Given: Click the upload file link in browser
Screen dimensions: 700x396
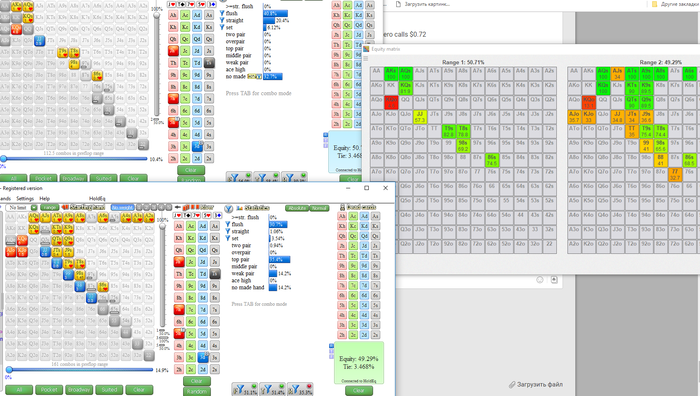Looking at the screenshot, I should pyautogui.click(x=539, y=384).
